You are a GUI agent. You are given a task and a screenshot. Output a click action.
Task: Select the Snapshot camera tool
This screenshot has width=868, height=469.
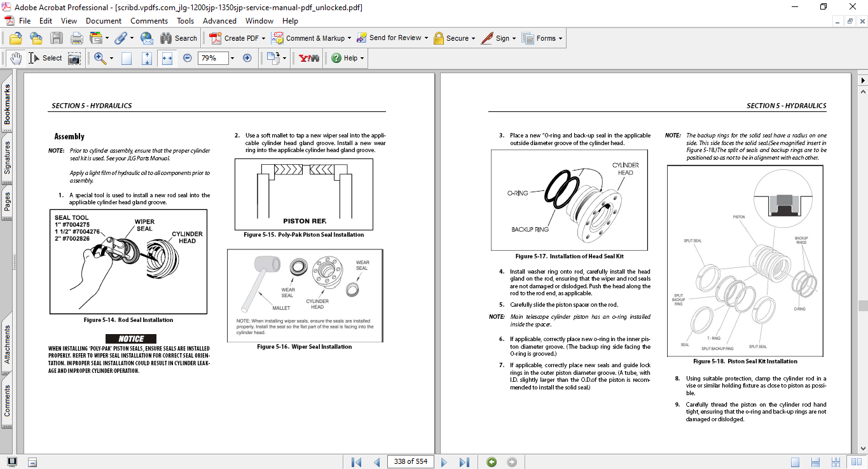click(74, 58)
